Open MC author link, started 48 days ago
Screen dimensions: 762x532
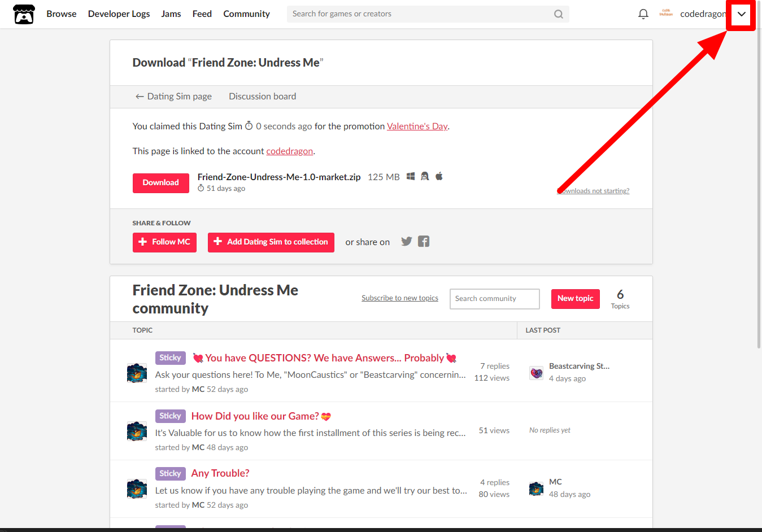point(198,447)
